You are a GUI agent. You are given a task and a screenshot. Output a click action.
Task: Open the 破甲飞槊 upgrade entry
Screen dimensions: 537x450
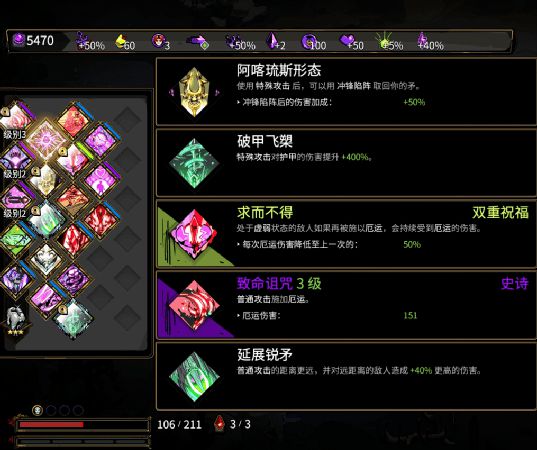click(x=346, y=163)
